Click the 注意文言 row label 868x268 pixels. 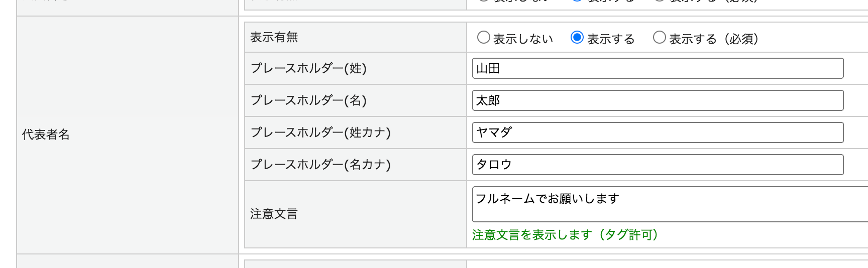tap(274, 214)
